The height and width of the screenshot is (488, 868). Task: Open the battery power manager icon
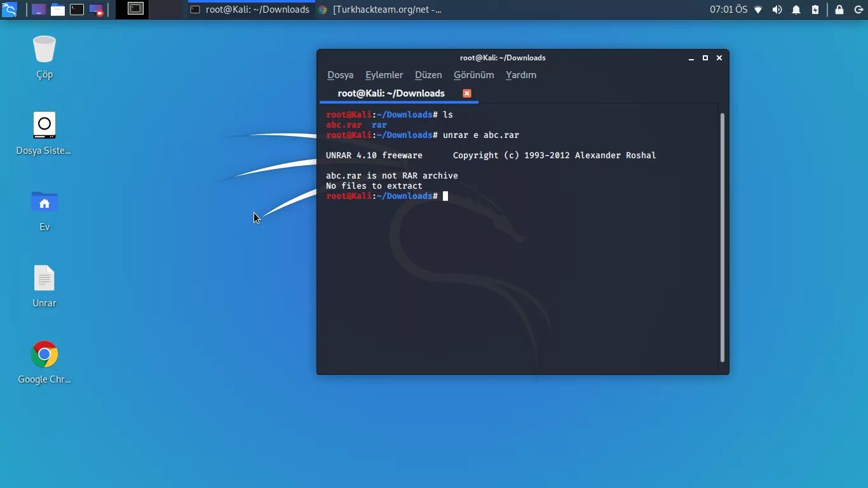815,10
